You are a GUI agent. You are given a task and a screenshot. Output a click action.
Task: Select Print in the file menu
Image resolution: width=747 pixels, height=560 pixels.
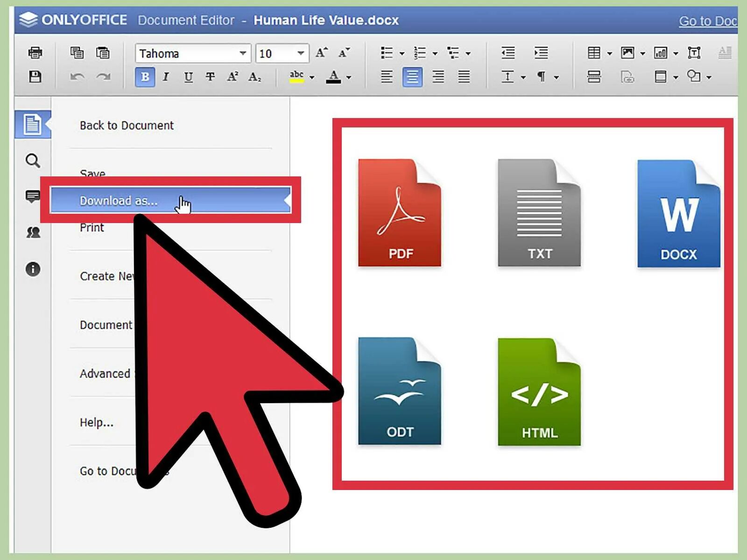click(92, 228)
